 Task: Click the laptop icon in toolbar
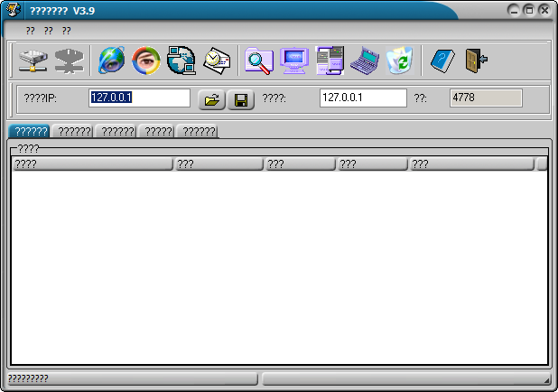pos(364,61)
